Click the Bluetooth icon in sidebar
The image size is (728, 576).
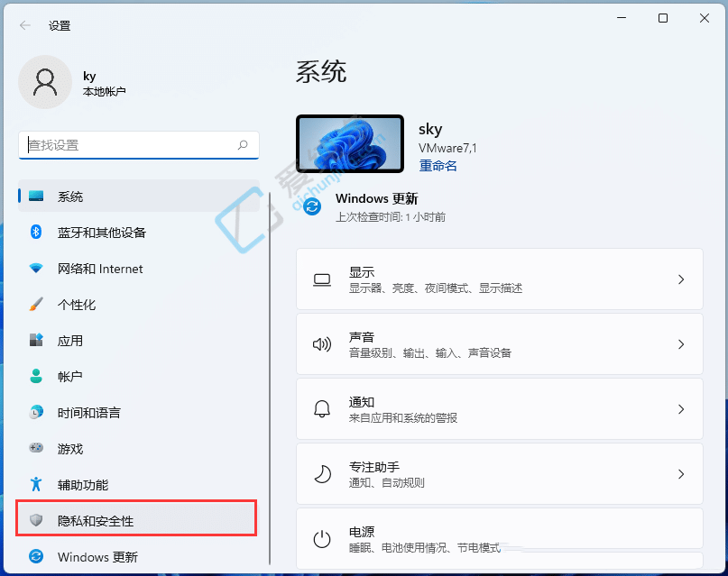(36, 232)
